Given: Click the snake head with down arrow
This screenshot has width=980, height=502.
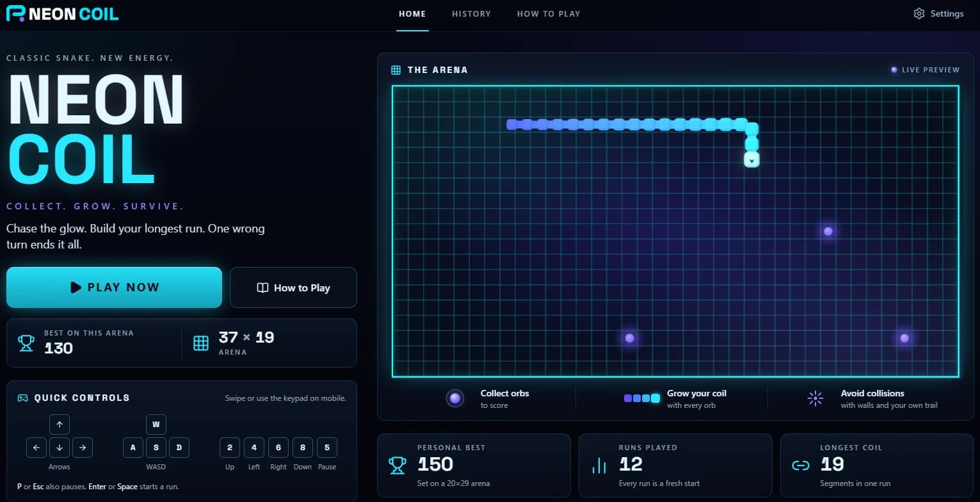Looking at the screenshot, I should (751, 159).
